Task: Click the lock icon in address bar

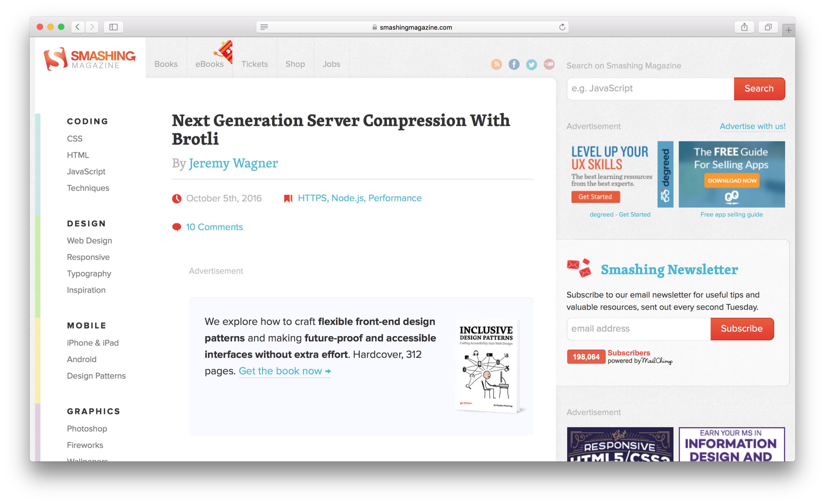Action: (x=374, y=27)
